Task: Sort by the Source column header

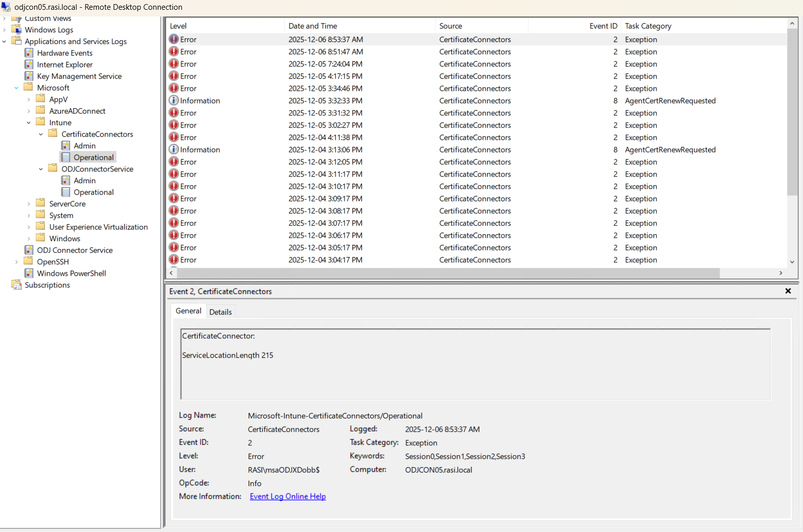Action: (x=482, y=26)
